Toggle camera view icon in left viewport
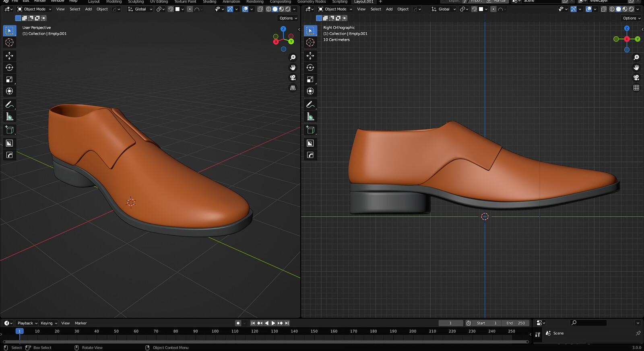The height and width of the screenshot is (351, 644). (293, 78)
